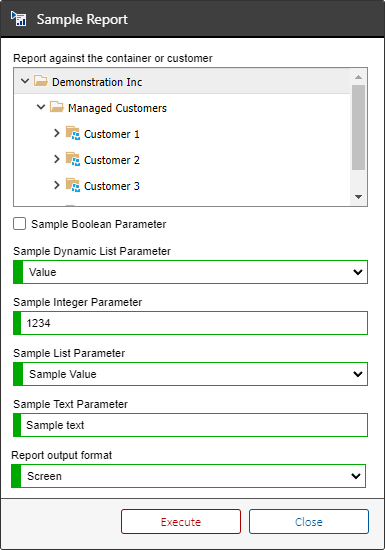The image size is (385, 550).
Task: Open the Report output format dropdown
Action: point(189,476)
